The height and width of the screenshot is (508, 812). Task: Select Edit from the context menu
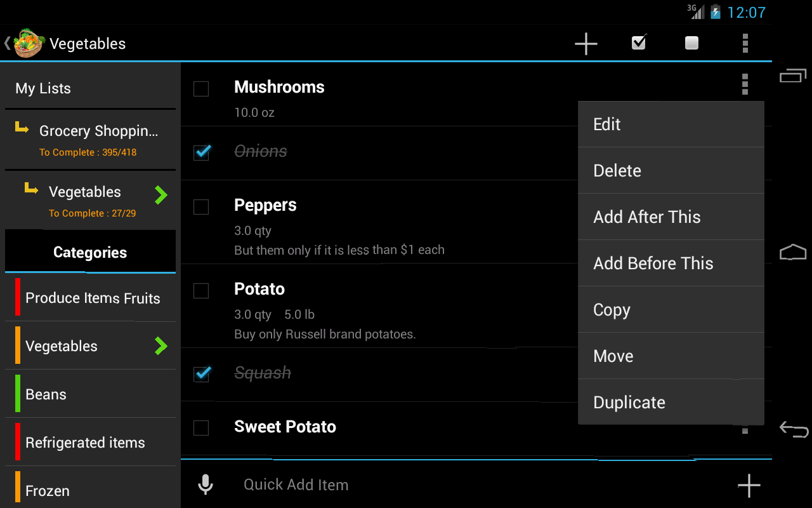pos(606,124)
